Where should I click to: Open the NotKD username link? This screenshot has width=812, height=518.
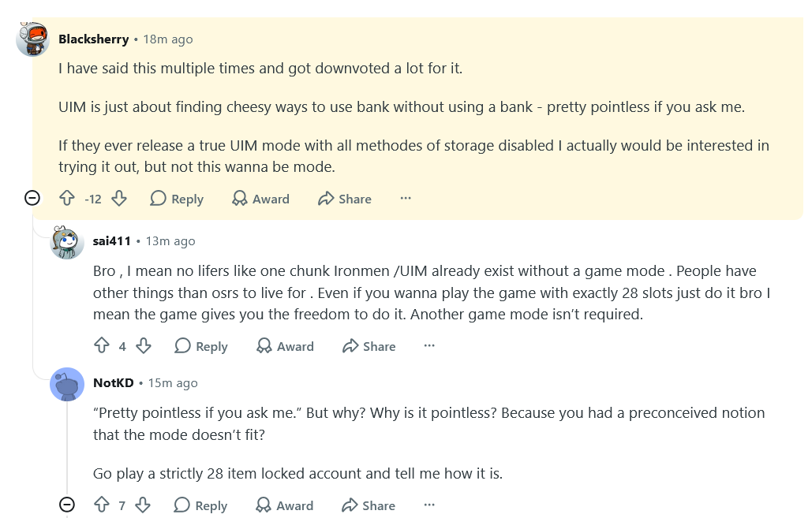pos(114,383)
